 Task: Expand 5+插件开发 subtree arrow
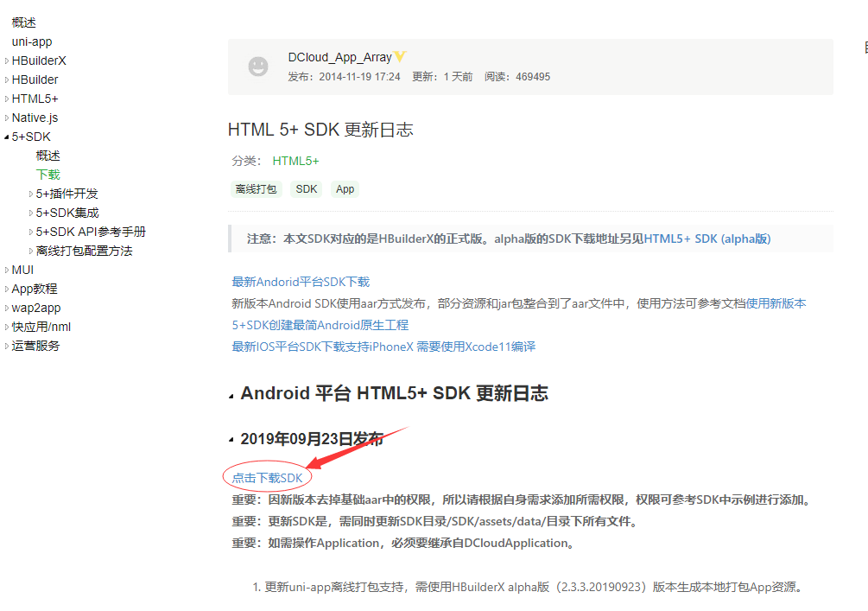(x=31, y=194)
